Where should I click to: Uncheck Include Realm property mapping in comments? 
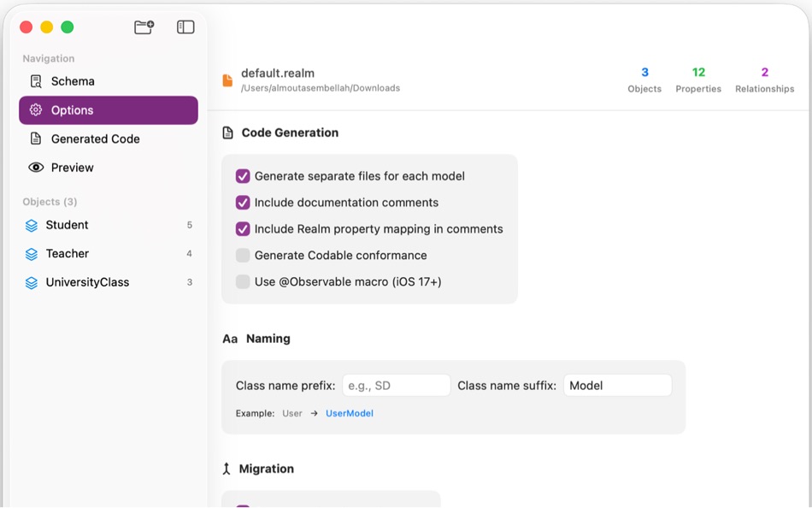point(244,229)
